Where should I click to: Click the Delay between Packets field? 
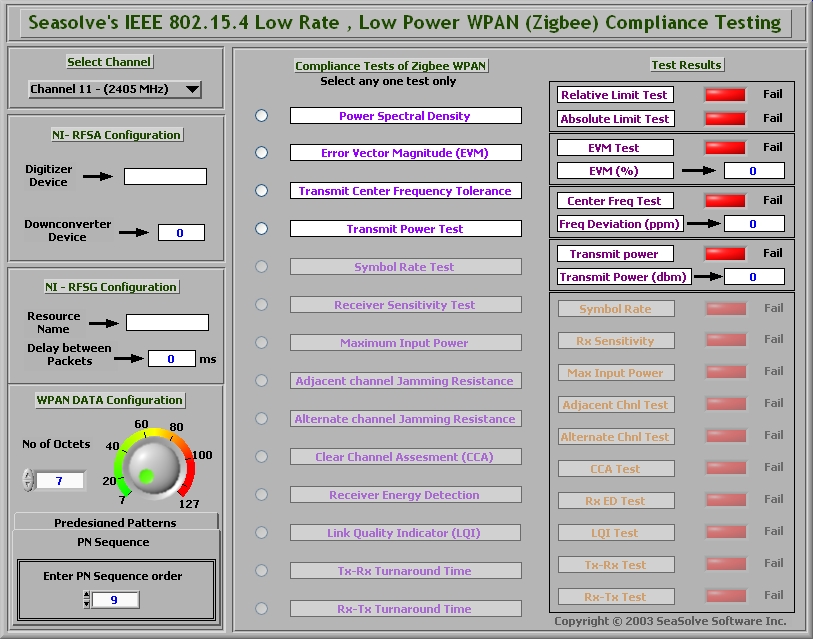pyautogui.click(x=171, y=359)
